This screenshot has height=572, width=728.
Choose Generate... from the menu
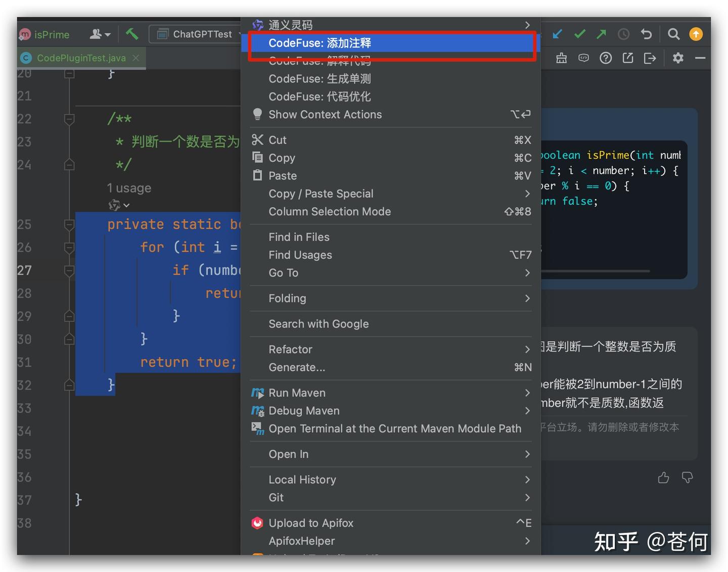click(x=391, y=367)
